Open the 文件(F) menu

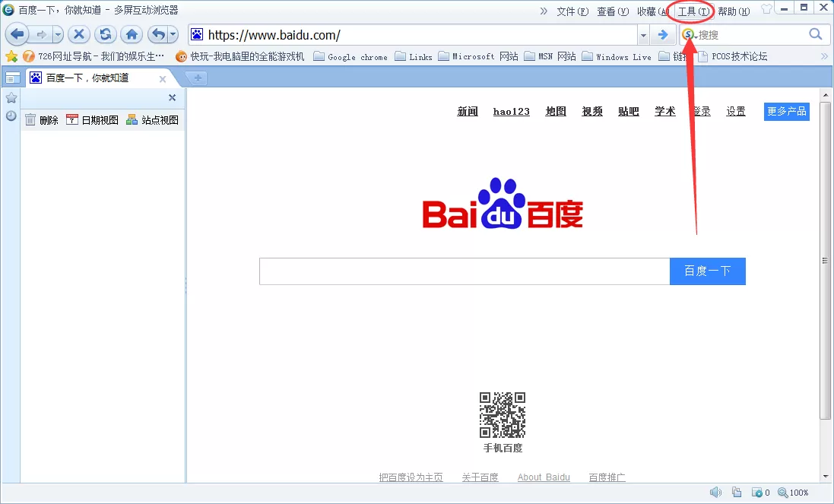(x=572, y=11)
